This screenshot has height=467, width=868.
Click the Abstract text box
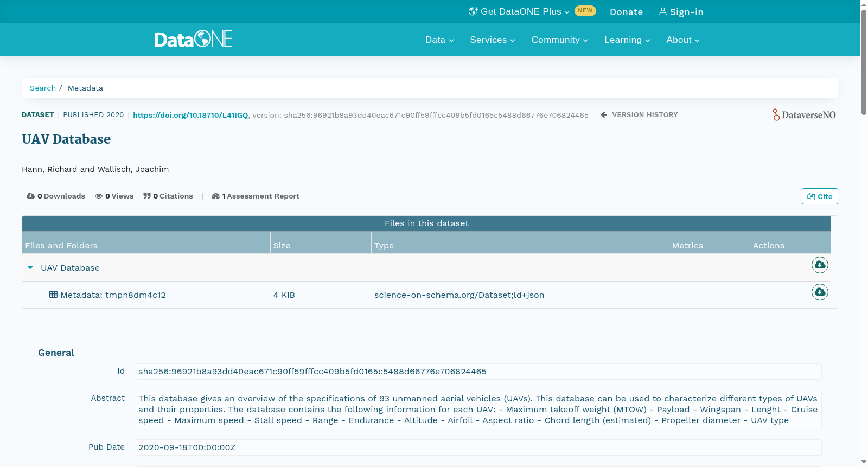478,410
